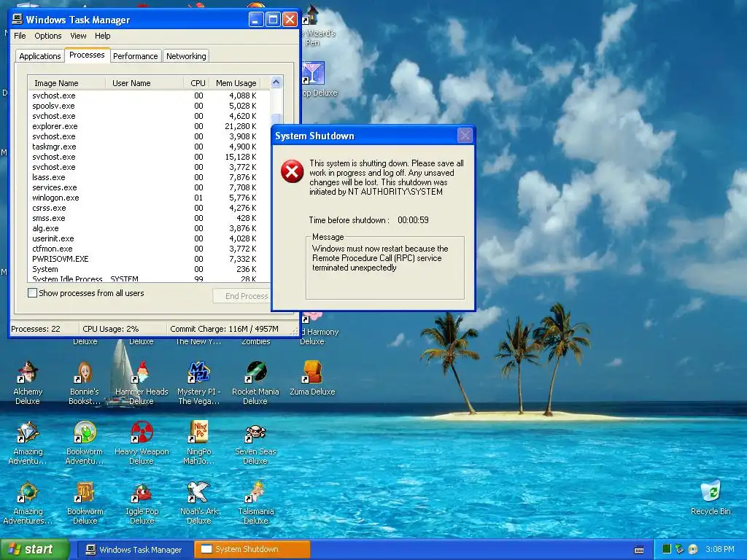Select the csrss.exe process row
Viewport: 747px width, 560px height.
[149, 208]
